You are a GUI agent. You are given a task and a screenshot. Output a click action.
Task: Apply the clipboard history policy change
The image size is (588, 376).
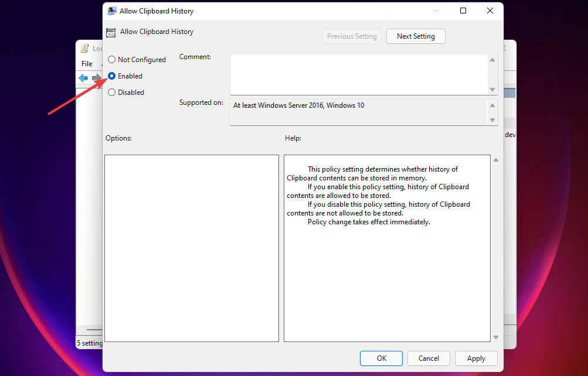476,358
